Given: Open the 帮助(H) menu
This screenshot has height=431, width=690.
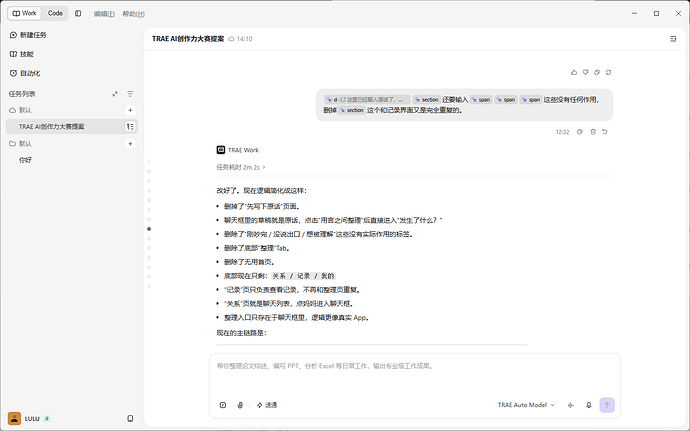Looking at the screenshot, I should point(133,14).
